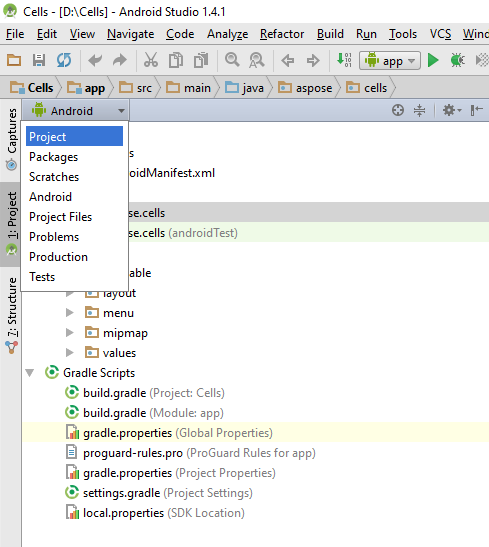Select local.properties (SDK Location) file

click(155, 513)
